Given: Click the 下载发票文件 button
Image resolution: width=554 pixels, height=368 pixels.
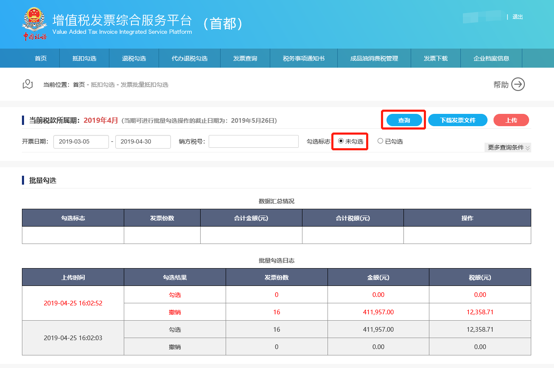Looking at the screenshot, I should [x=458, y=120].
